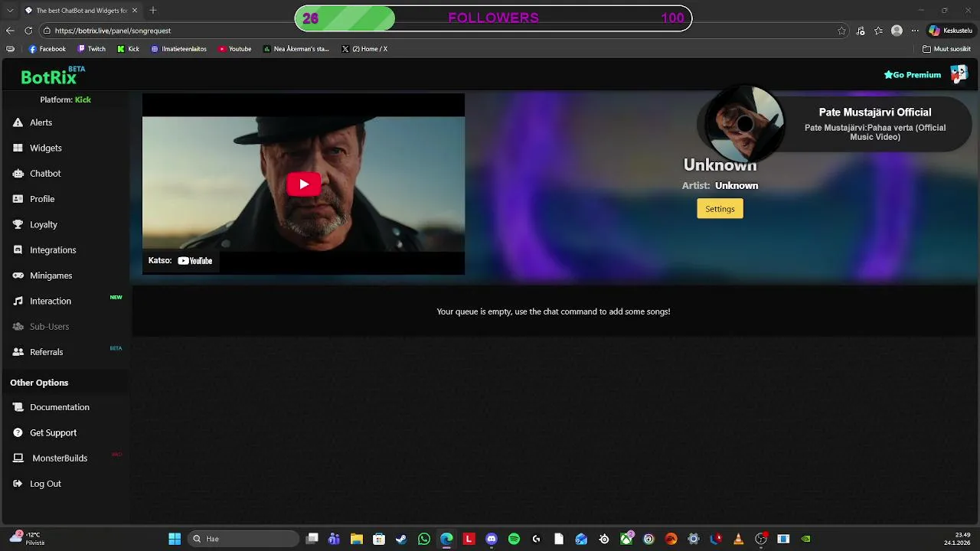This screenshot has height=551, width=980.
Task: Open video on YouTube via Katso link
Action: click(180, 261)
